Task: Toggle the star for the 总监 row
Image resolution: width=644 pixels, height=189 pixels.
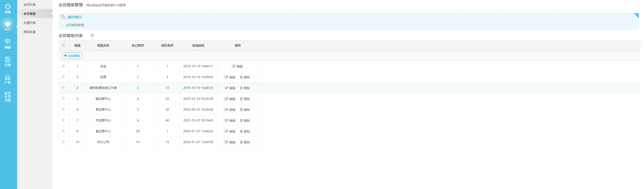Action: click(63, 66)
